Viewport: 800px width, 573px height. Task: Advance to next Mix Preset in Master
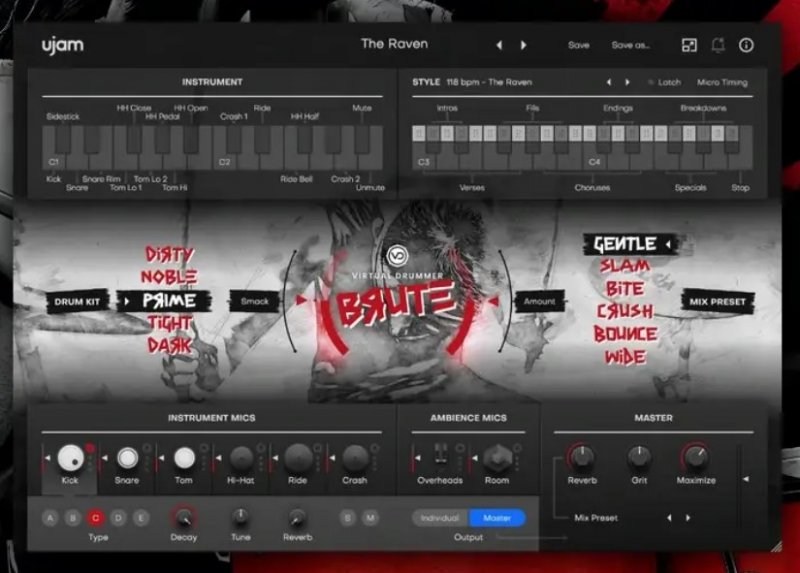[688, 518]
